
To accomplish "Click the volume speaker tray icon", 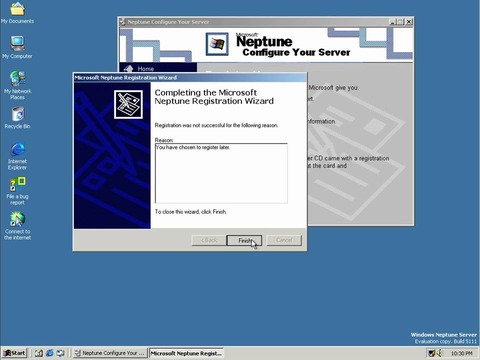I will [439, 353].
